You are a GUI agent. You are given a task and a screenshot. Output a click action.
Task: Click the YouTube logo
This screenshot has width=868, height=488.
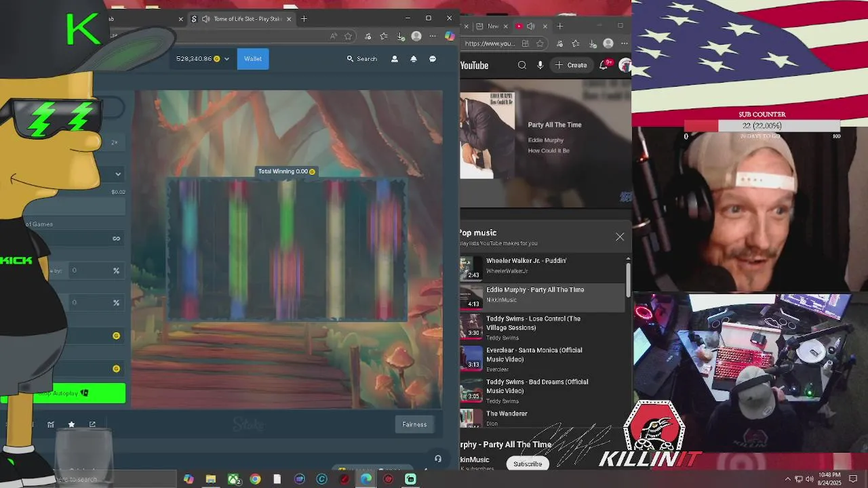[x=474, y=65]
